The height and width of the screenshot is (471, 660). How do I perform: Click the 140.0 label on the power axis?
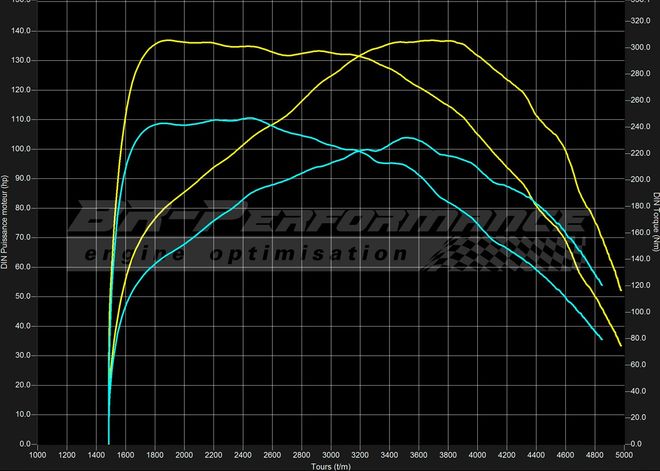click(22, 31)
